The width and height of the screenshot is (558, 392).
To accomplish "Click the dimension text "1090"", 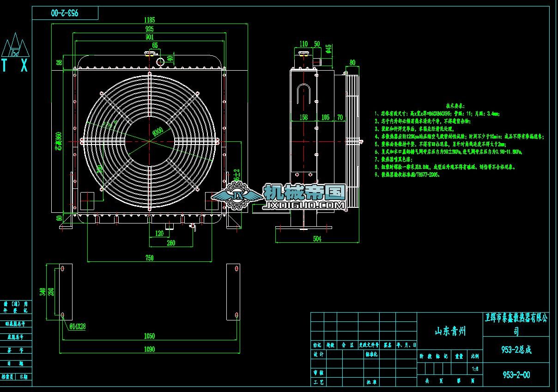I will point(149,350).
